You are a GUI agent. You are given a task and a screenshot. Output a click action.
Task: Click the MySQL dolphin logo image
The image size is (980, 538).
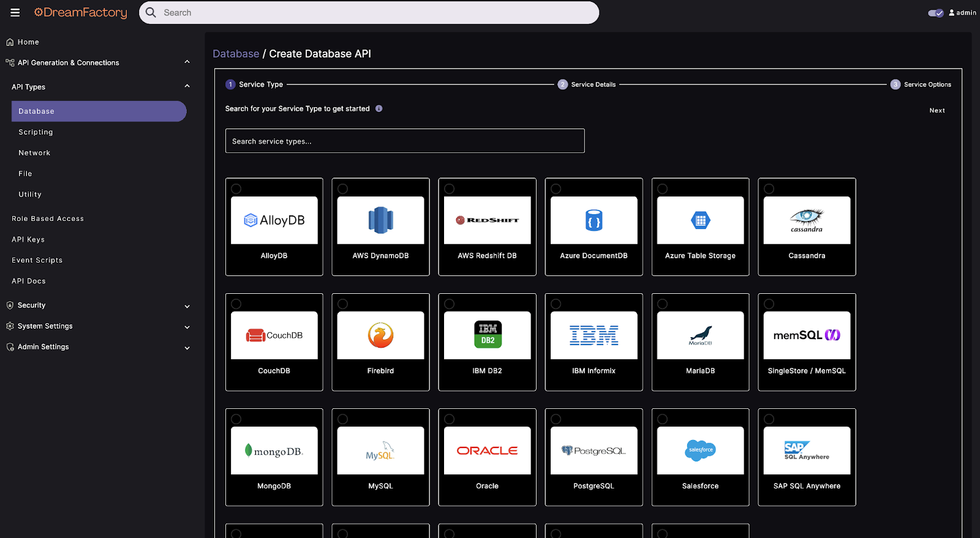pos(381,450)
